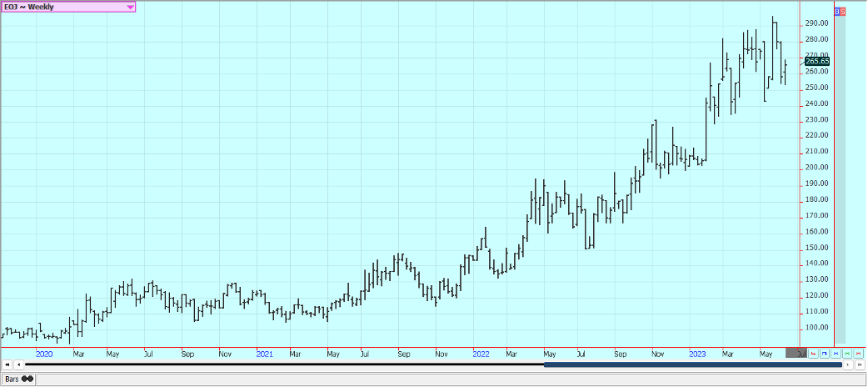
Task: Click the 265.65 current price label
Action: pos(816,62)
